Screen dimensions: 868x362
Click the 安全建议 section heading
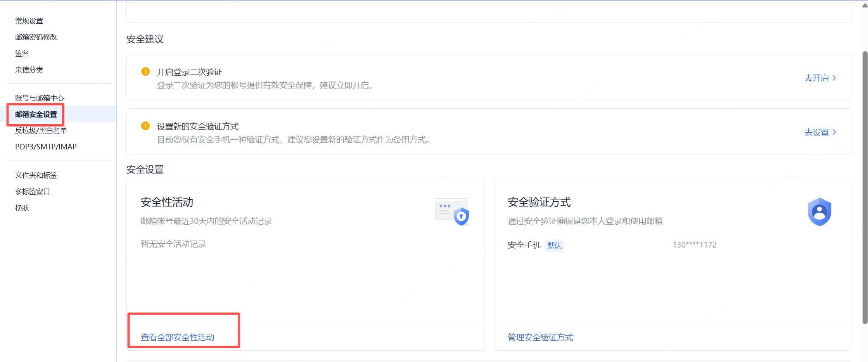click(145, 39)
